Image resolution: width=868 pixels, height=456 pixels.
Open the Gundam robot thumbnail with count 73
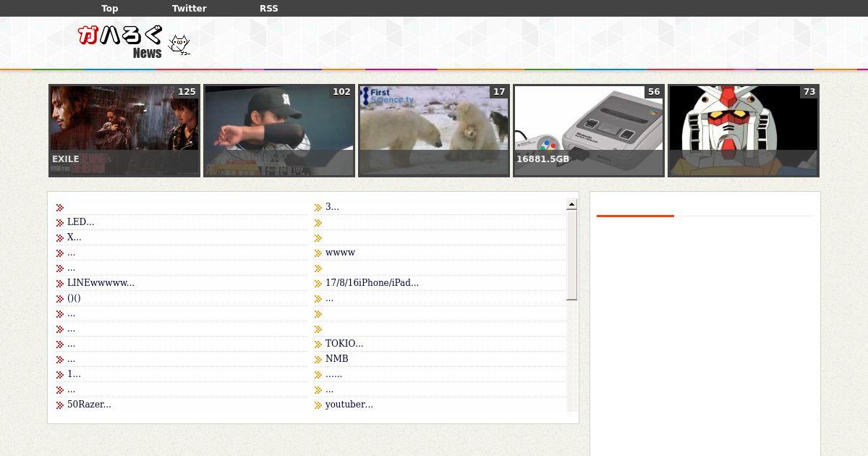tap(744, 130)
